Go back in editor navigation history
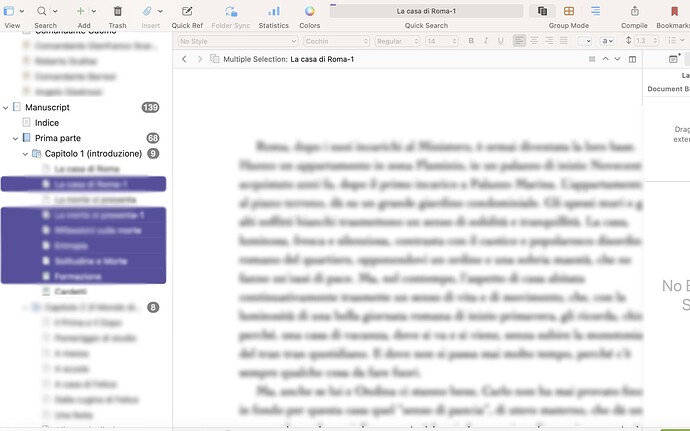This screenshot has height=431, width=690. (184, 59)
